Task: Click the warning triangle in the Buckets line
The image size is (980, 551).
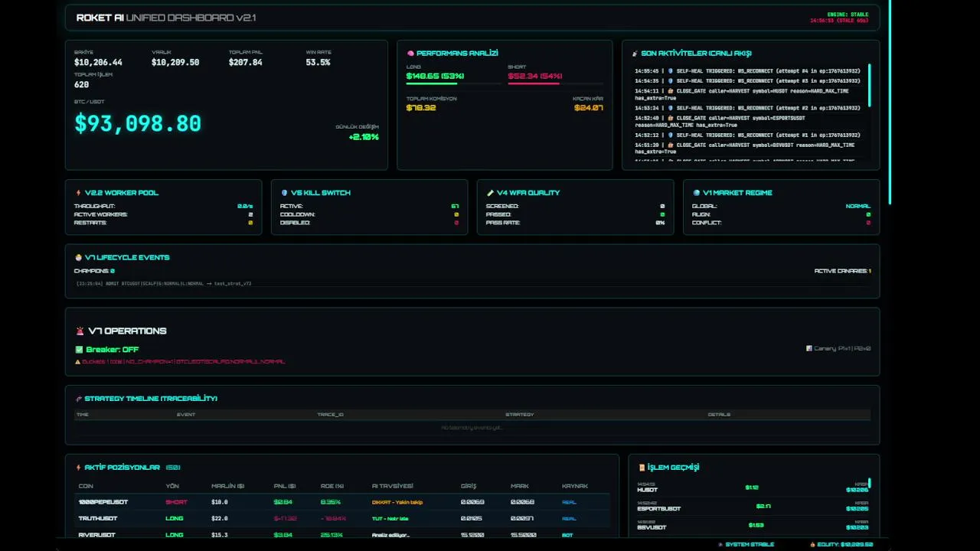Action: tap(77, 361)
